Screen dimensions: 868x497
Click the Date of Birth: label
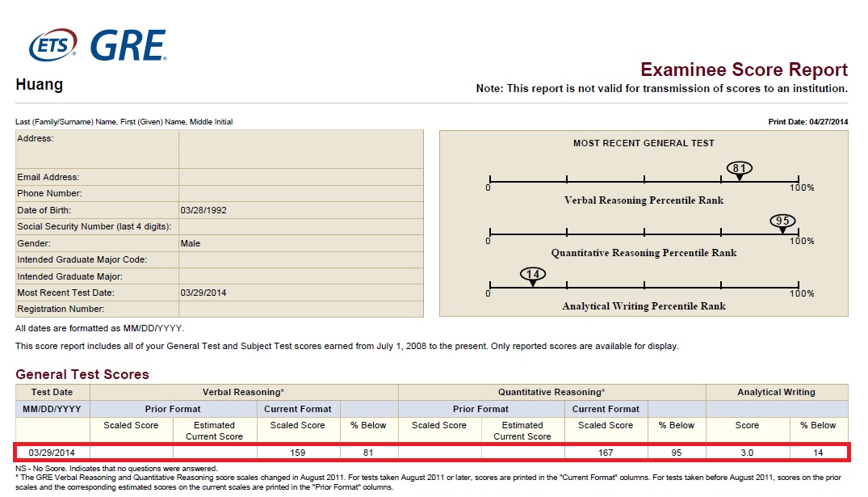(x=44, y=210)
